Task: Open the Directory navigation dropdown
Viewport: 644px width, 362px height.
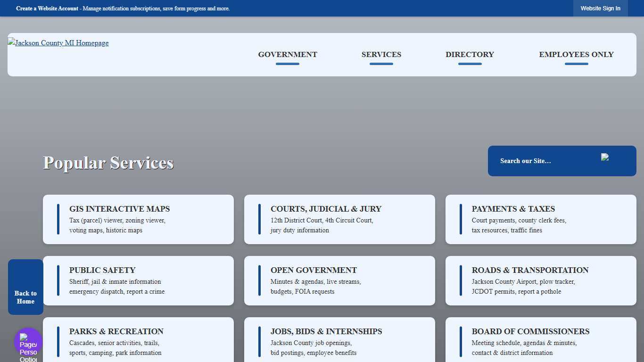Action: (470, 54)
